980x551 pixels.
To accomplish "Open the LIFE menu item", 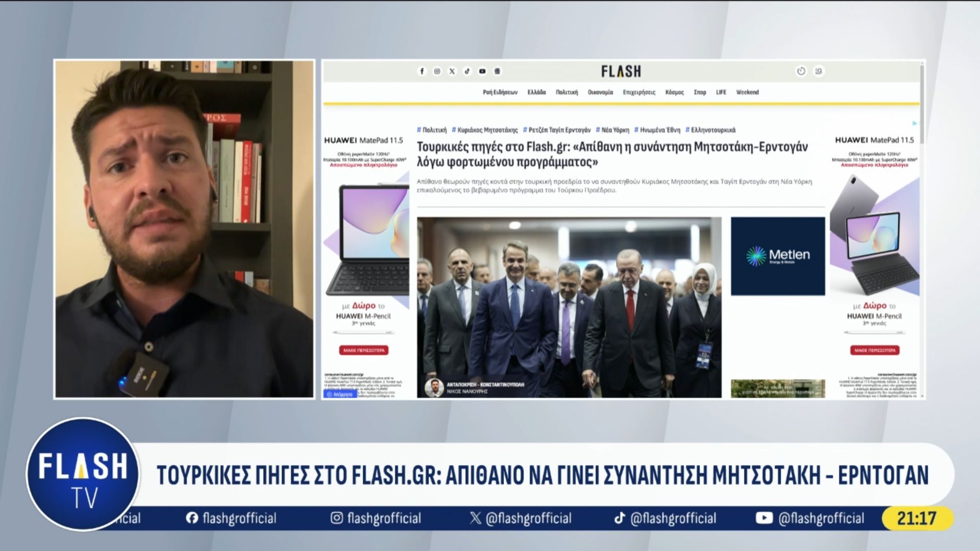I will [721, 92].
